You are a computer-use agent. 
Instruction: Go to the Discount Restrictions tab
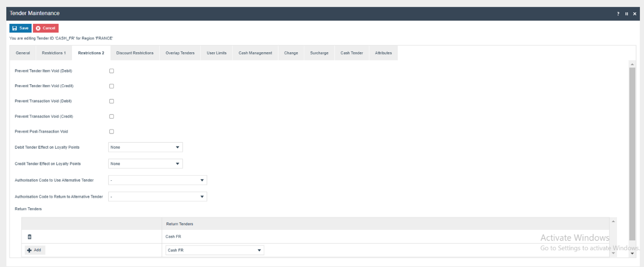135,53
